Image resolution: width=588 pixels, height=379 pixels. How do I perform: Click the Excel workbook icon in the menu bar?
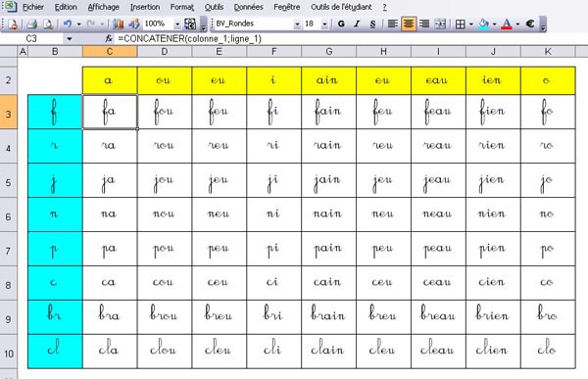[10, 7]
